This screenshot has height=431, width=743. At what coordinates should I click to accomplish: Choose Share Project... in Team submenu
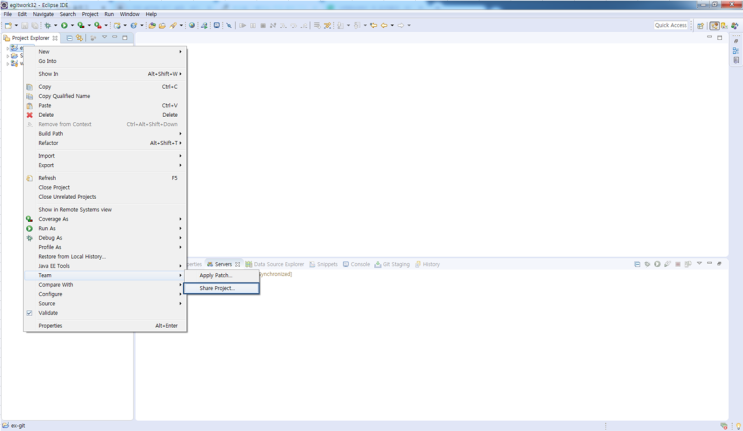(221, 288)
